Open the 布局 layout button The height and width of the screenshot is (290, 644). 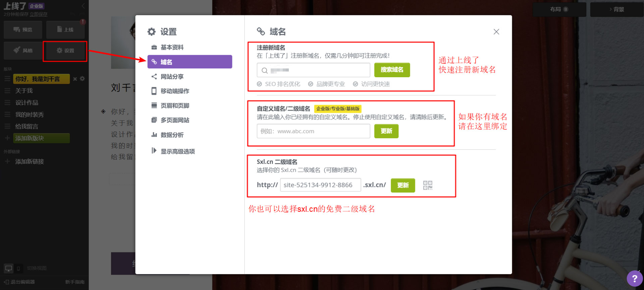[559, 9]
